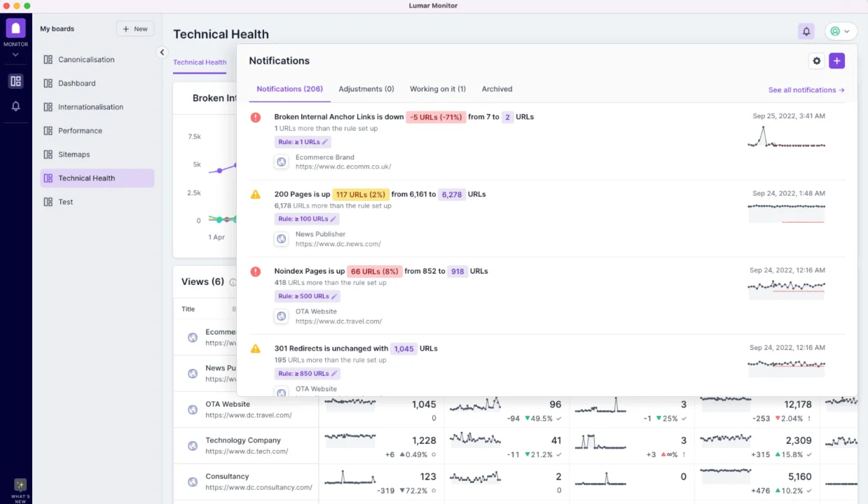Image resolution: width=868 pixels, height=504 pixels.
Task: Select the Working on it tab
Action: (x=437, y=89)
